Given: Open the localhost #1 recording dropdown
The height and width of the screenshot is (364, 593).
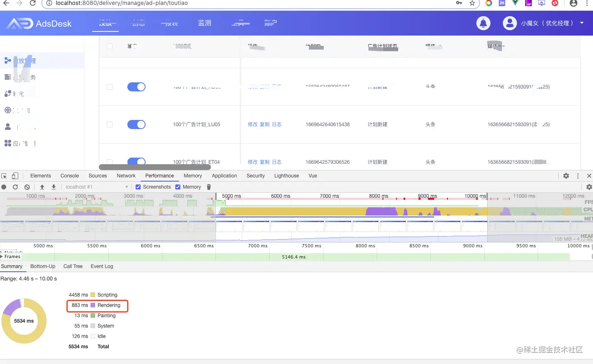Looking at the screenshot, I should pyautogui.click(x=97, y=187).
